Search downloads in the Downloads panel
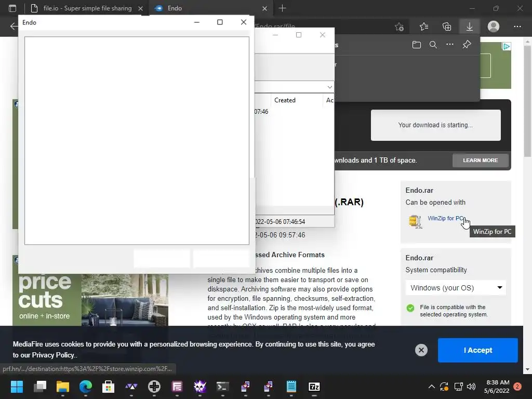 pos(433,45)
